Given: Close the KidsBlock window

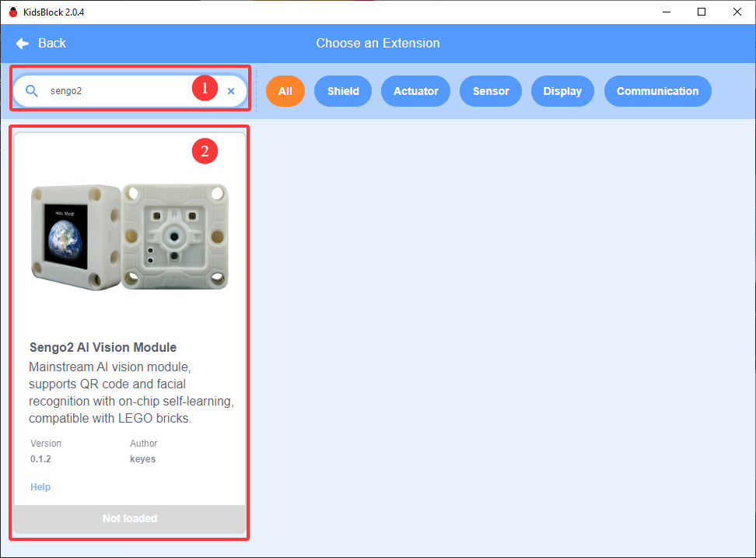Looking at the screenshot, I should pos(737,12).
